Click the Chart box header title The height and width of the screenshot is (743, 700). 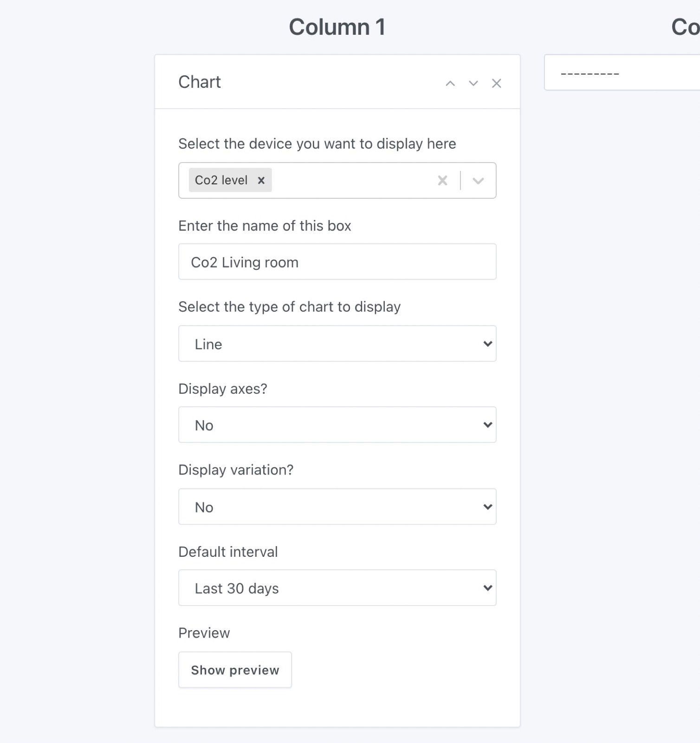click(200, 82)
